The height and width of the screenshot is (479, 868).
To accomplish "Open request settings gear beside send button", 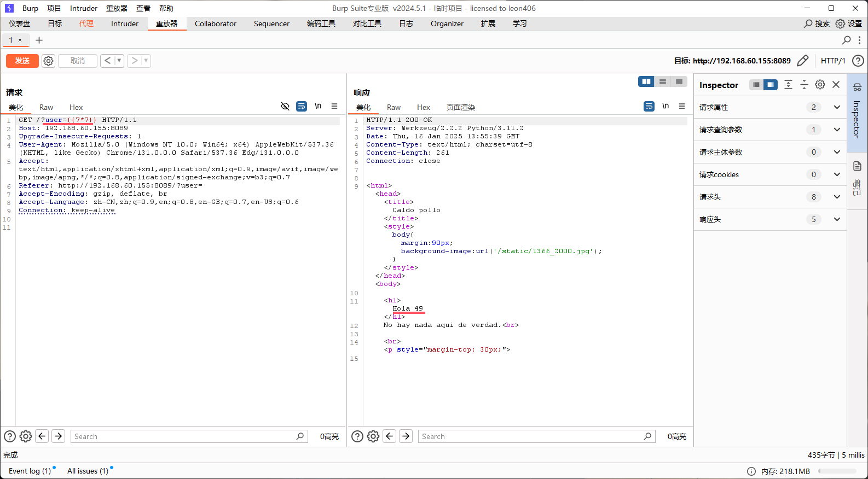I will (x=49, y=61).
